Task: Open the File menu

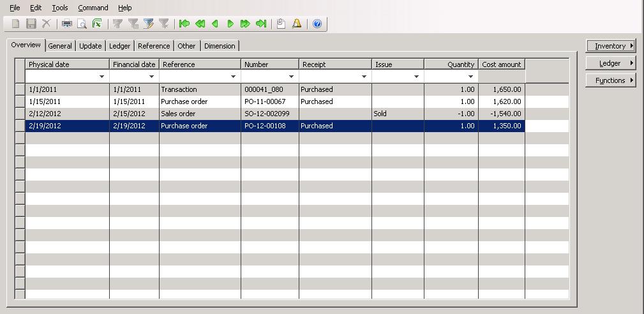Action: tap(15, 8)
